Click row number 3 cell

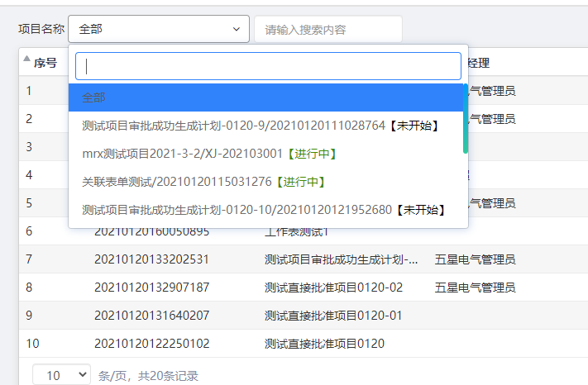point(29,147)
